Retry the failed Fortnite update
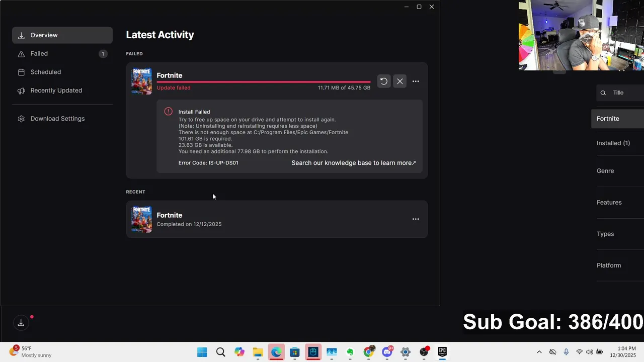The height and width of the screenshot is (362, 644). pyautogui.click(x=384, y=81)
